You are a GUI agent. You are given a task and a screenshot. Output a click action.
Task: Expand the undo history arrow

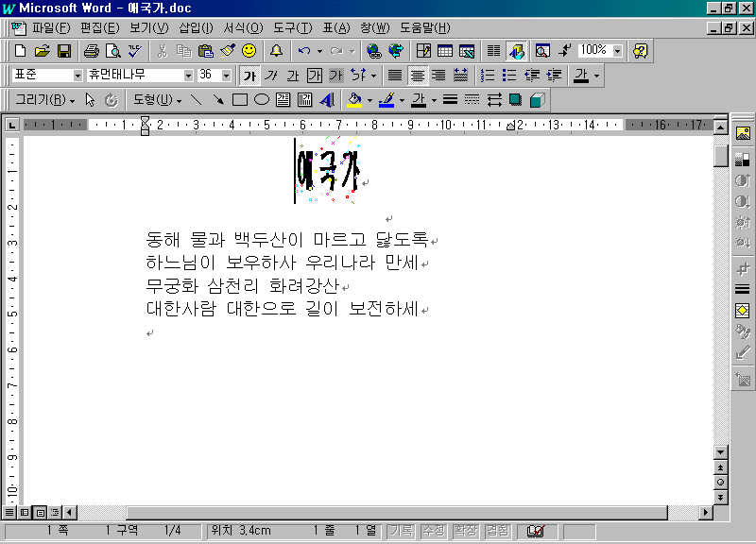[x=319, y=51]
